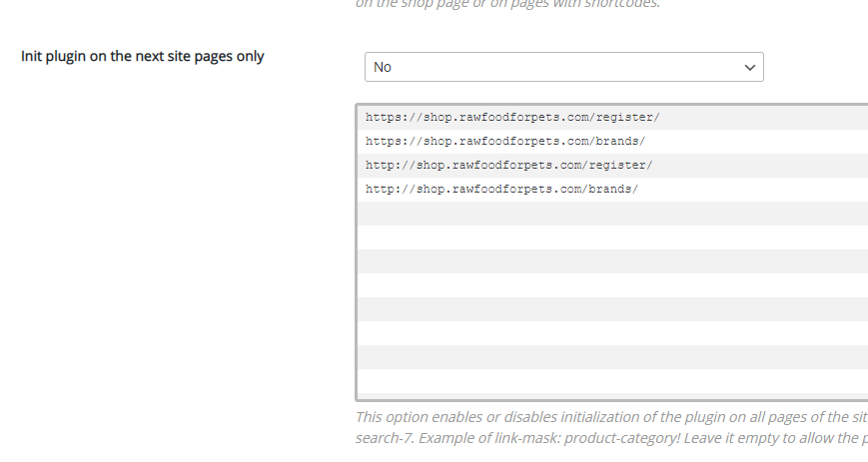
Task: Click the word "register" in the first URL
Action: tap(624, 117)
